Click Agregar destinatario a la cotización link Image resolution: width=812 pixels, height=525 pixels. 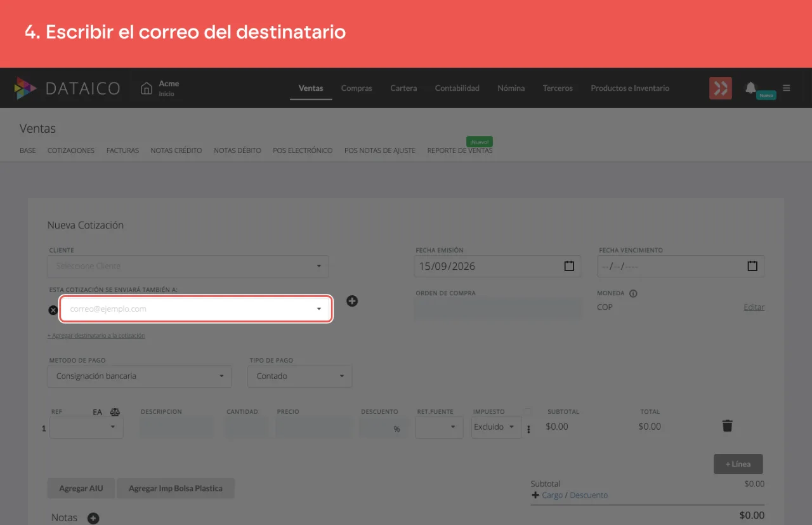click(96, 335)
